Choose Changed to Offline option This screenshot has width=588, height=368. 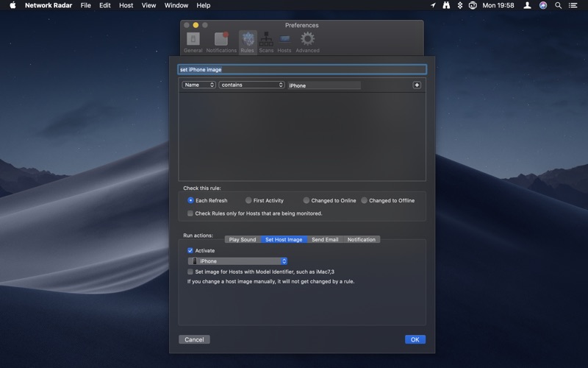(x=365, y=200)
